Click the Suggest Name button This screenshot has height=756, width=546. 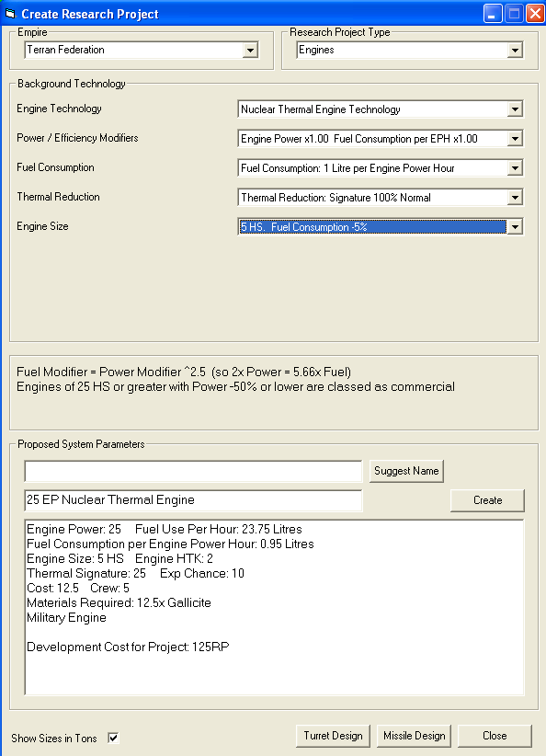pyautogui.click(x=406, y=471)
